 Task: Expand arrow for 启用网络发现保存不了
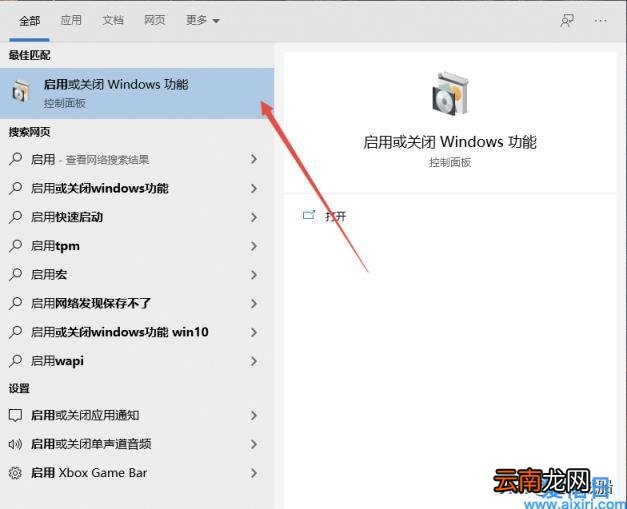[254, 303]
